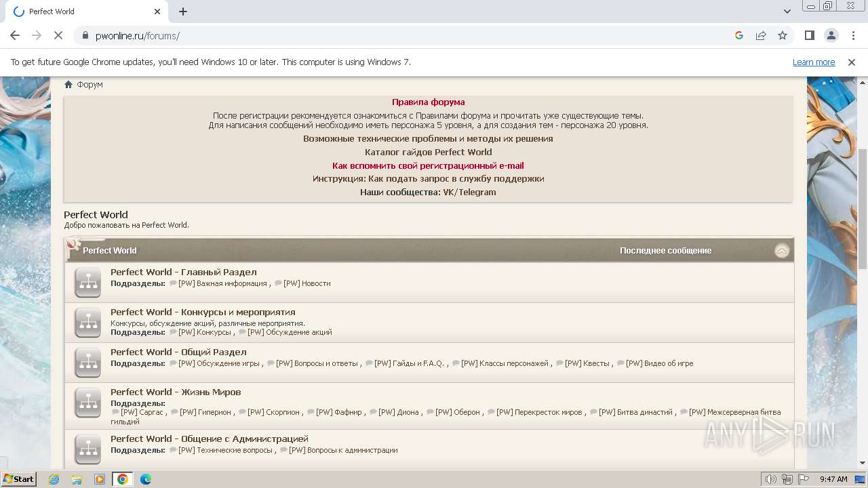Image resolution: width=868 pixels, height=488 pixels.
Task: Dismiss the Chrome update notification bar
Action: (x=852, y=62)
